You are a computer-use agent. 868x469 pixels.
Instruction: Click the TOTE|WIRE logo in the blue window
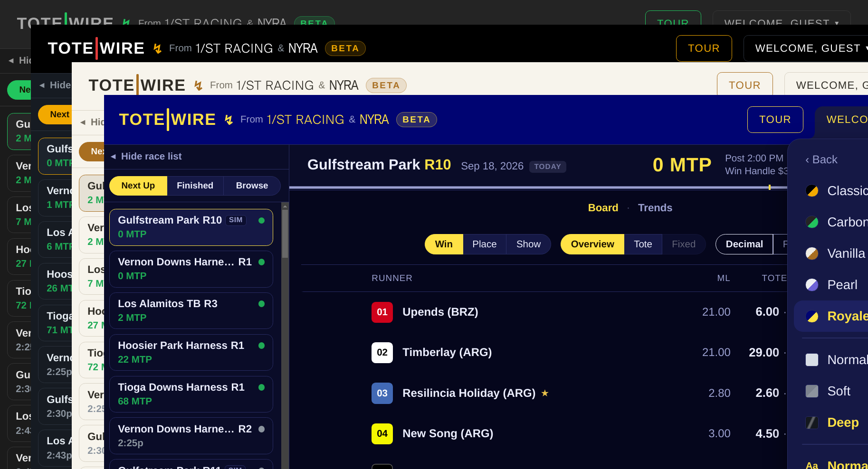(x=167, y=120)
